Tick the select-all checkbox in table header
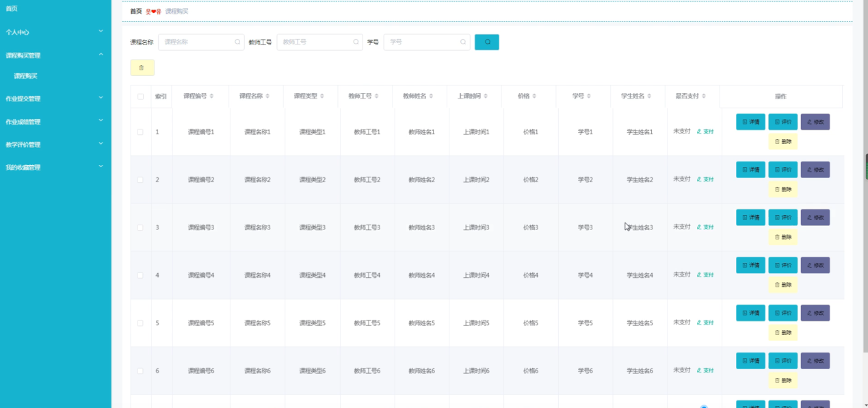This screenshot has height=408, width=868. point(140,97)
